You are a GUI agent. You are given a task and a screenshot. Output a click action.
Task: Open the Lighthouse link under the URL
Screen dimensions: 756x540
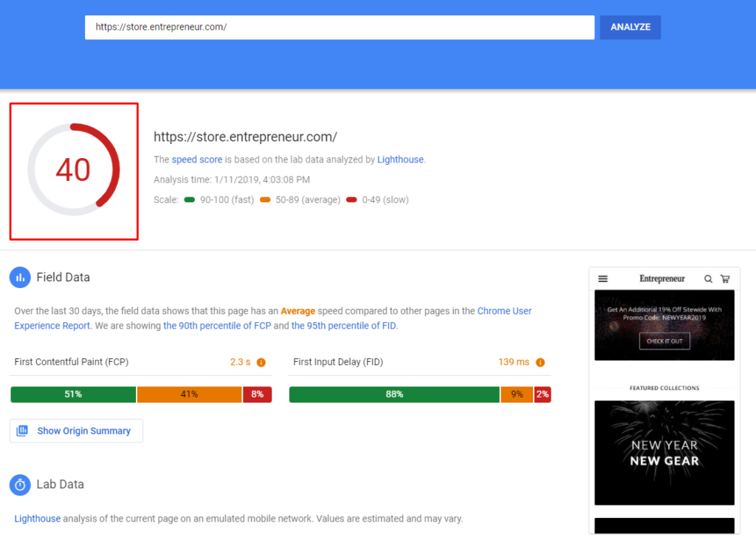coord(399,159)
